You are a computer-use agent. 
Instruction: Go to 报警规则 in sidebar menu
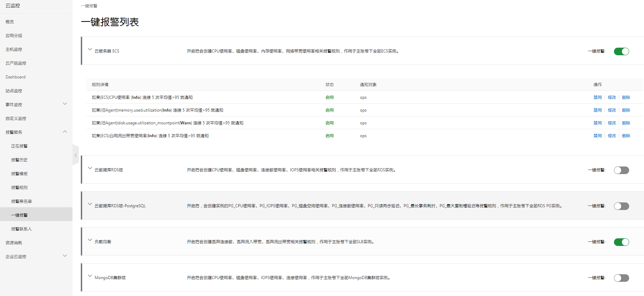pyautogui.click(x=19, y=188)
